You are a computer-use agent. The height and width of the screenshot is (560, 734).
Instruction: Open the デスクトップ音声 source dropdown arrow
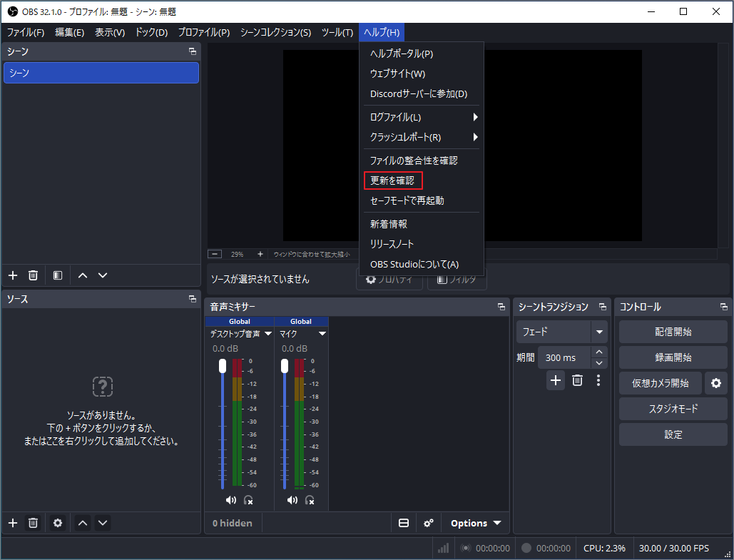268,332
